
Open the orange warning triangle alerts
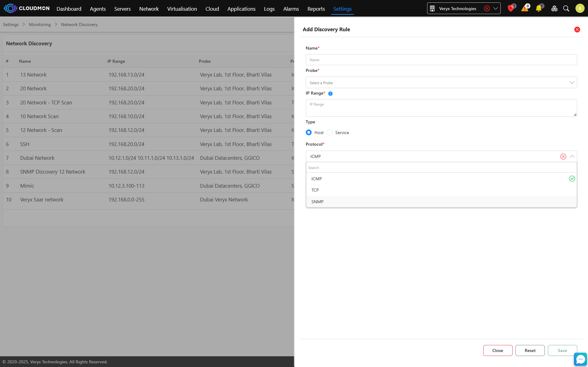tap(525, 9)
